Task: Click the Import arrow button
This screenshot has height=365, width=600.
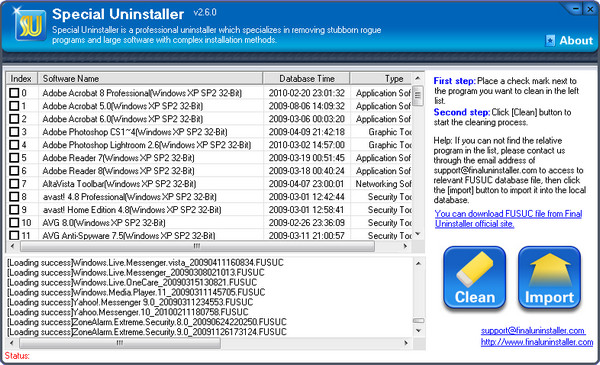Action: pos(549,277)
